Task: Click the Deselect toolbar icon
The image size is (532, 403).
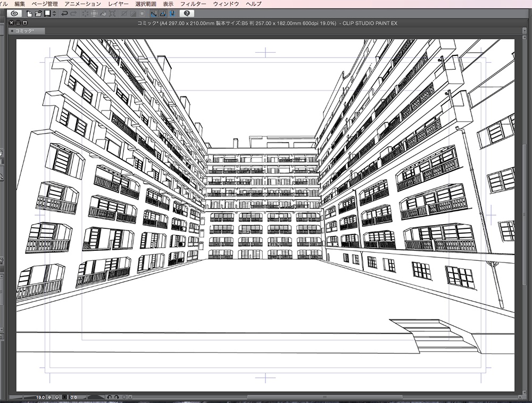Action: [x=124, y=14]
